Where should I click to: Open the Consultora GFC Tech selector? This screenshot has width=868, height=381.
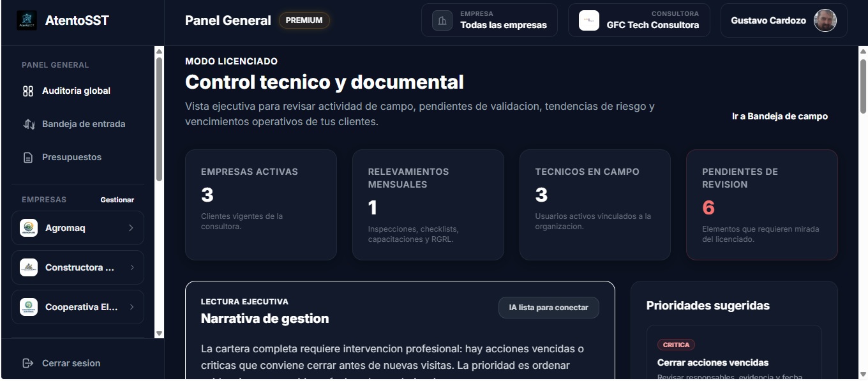(x=639, y=20)
